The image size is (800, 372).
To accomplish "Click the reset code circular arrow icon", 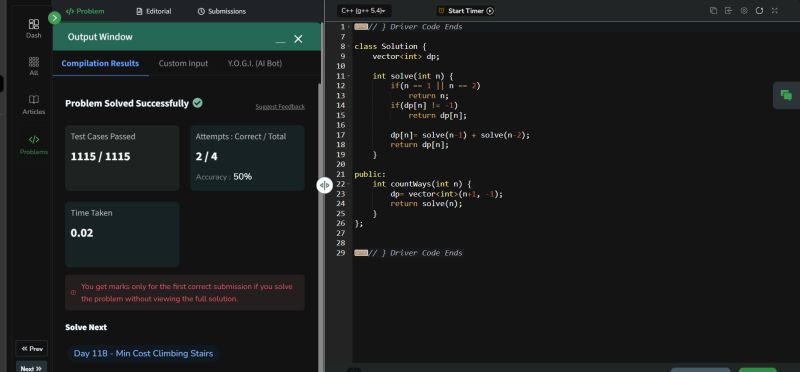I will coord(759,11).
